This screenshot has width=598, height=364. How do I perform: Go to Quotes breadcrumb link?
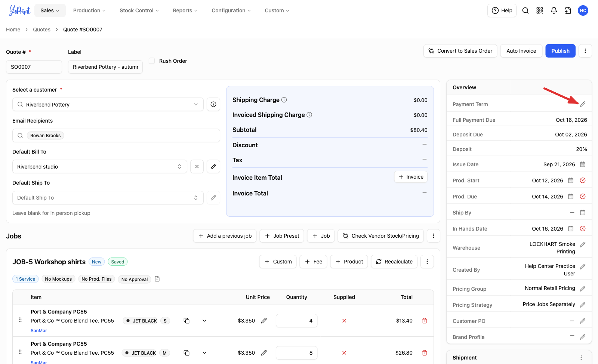(x=41, y=30)
